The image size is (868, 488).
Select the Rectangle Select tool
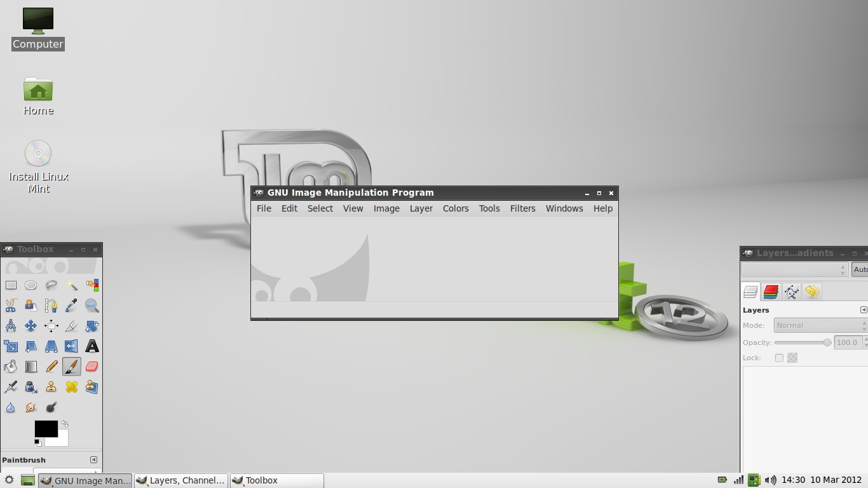(x=11, y=285)
